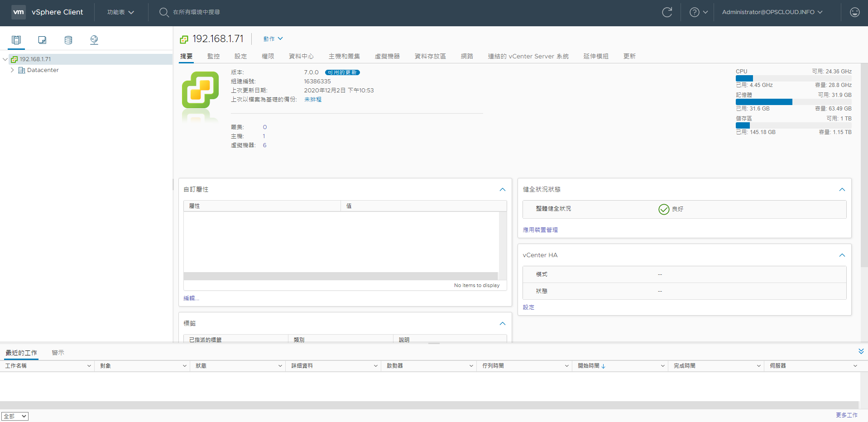Image resolution: width=868 pixels, height=422 pixels.
Task: Open the 應用裝置管理 link
Action: click(x=540, y=230)
